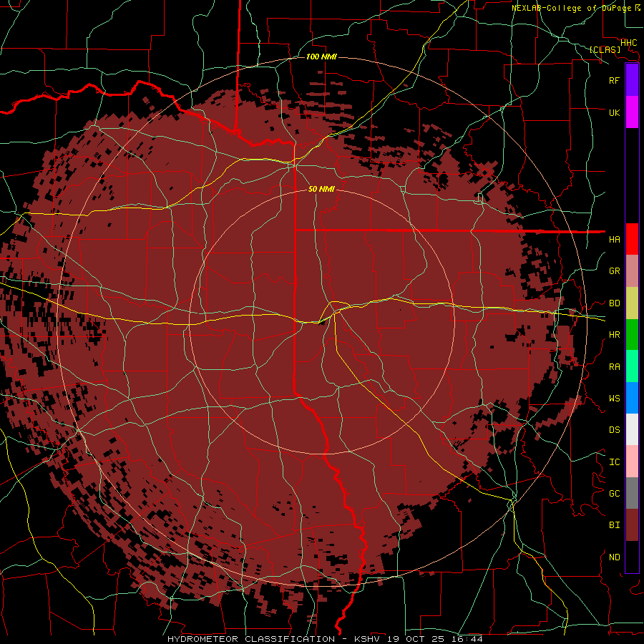Choose the WS blue legend swatch
Screen dimensions: 644x644
pos(632,398)
